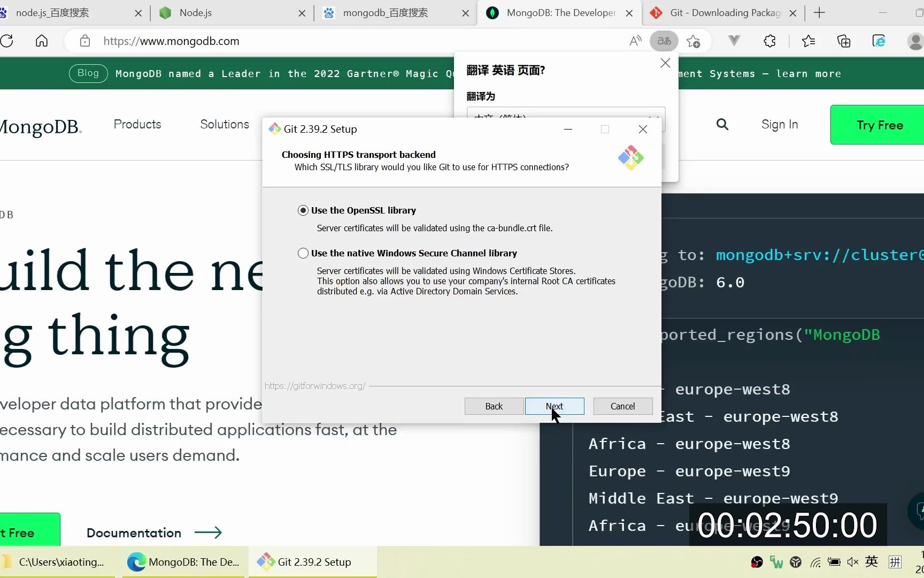
Task: Close the mongodb Baidu search tab
Action: 466,13
